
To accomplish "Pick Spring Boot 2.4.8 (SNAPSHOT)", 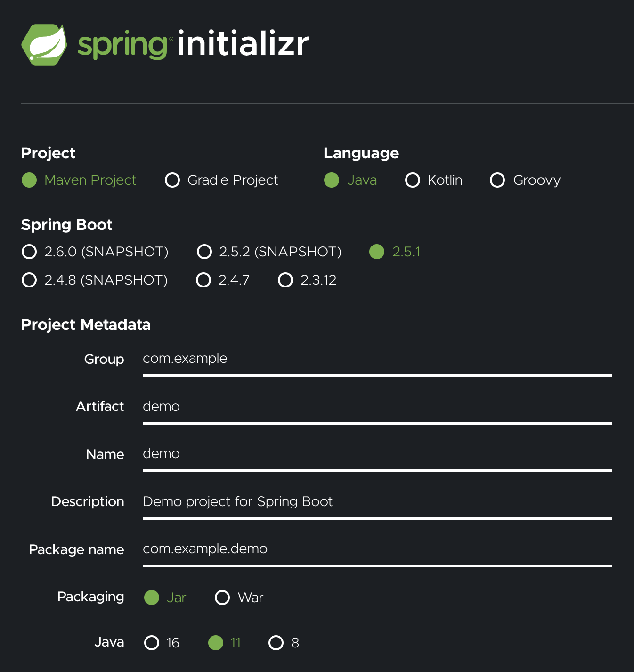I will pos(29,280).
